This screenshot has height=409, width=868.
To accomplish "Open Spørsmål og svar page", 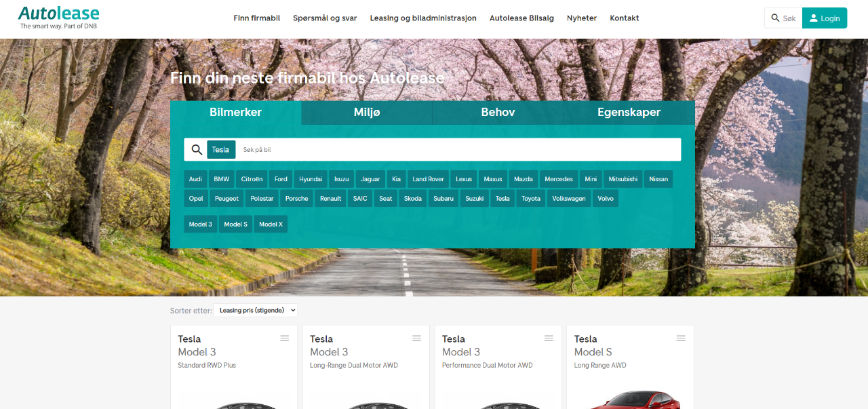I will pos(325,18).
